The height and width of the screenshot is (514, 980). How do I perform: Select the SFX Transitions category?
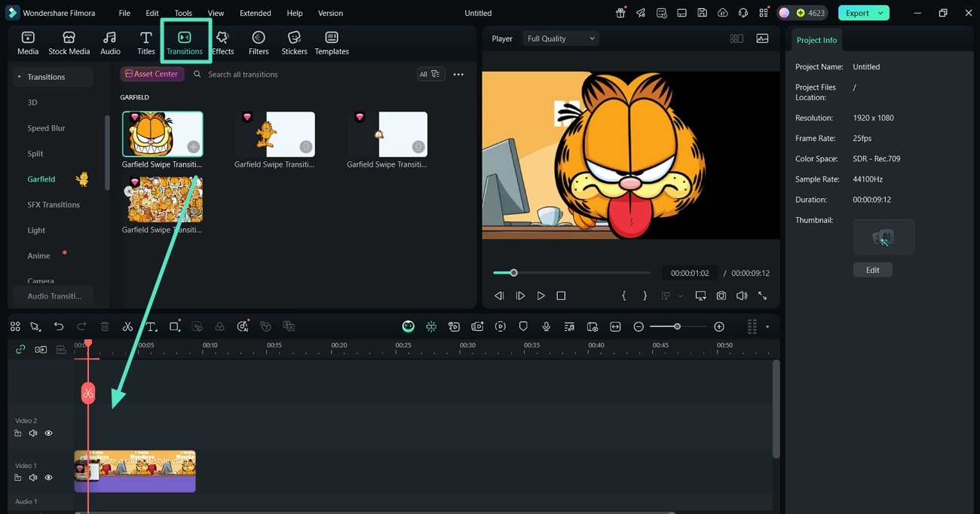pos(54,205)
